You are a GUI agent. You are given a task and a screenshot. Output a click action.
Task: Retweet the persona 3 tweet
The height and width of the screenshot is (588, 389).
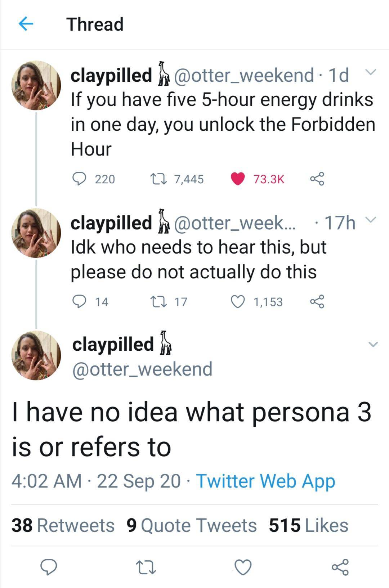coord(146,567)
